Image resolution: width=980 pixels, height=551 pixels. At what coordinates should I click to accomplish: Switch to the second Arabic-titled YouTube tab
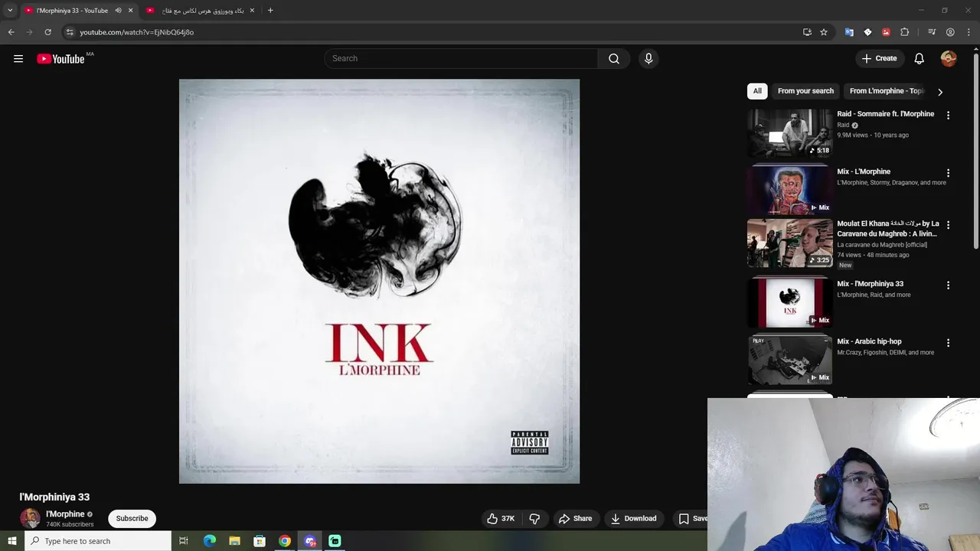click(201, 11)
